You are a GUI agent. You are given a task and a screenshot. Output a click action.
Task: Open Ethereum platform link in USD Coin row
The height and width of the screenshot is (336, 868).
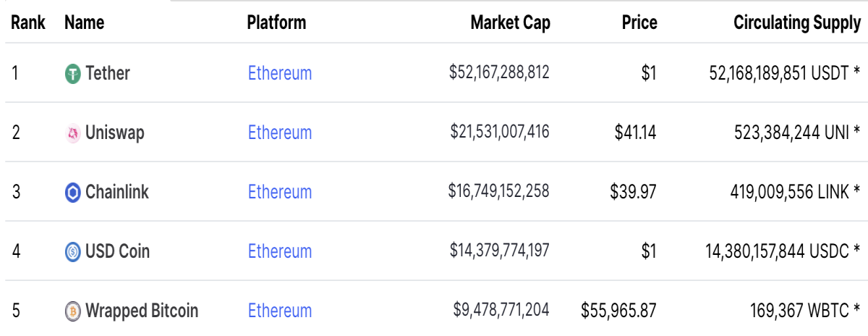coord(280,251)
